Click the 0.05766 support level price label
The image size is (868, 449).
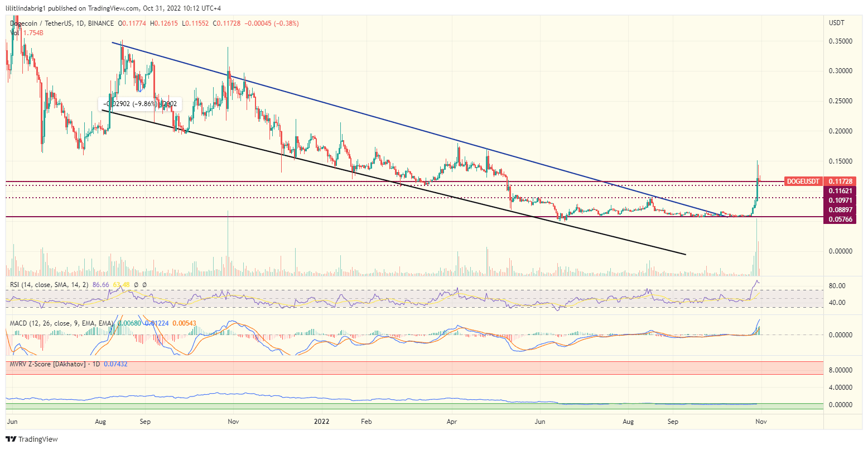(840, 219)
